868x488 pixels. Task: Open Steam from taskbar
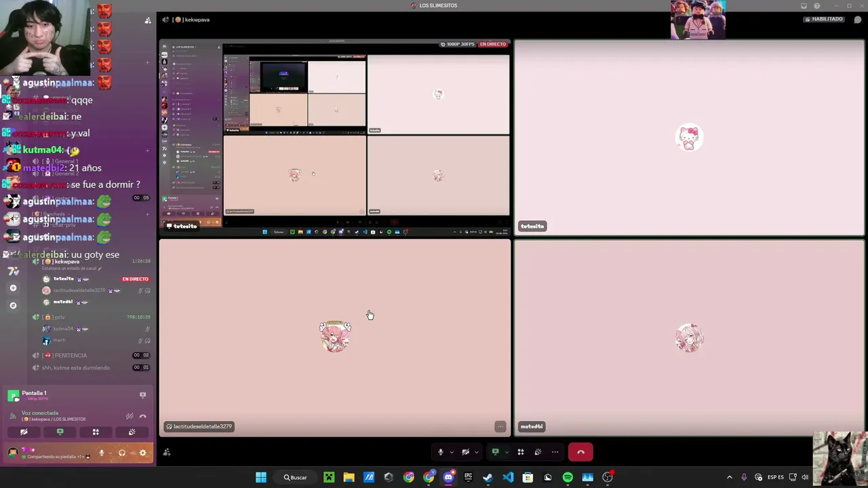click(488, 477)
